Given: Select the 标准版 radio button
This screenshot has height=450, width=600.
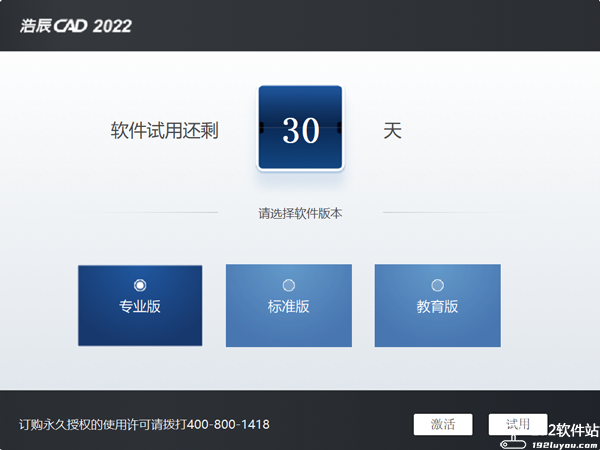Looking at the screenshot, I should 289,285.
